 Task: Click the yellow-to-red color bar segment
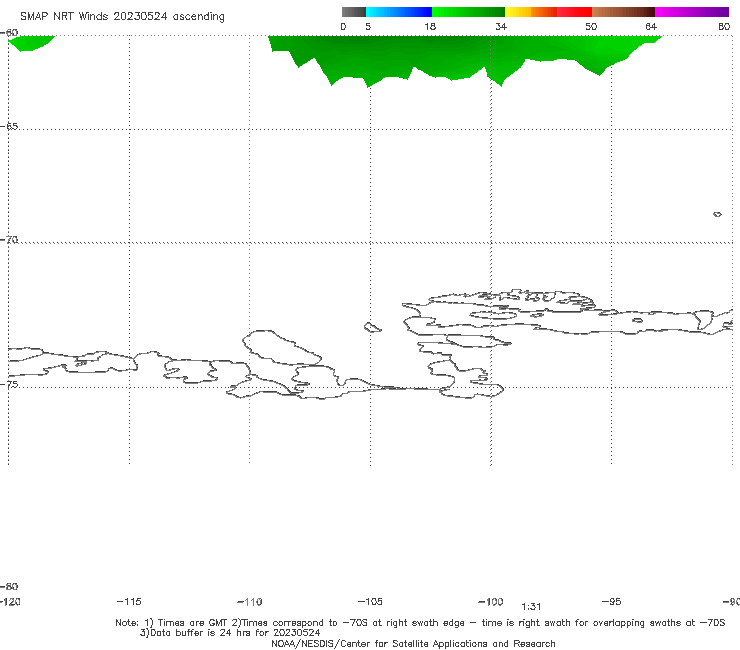tap(548, 12)
